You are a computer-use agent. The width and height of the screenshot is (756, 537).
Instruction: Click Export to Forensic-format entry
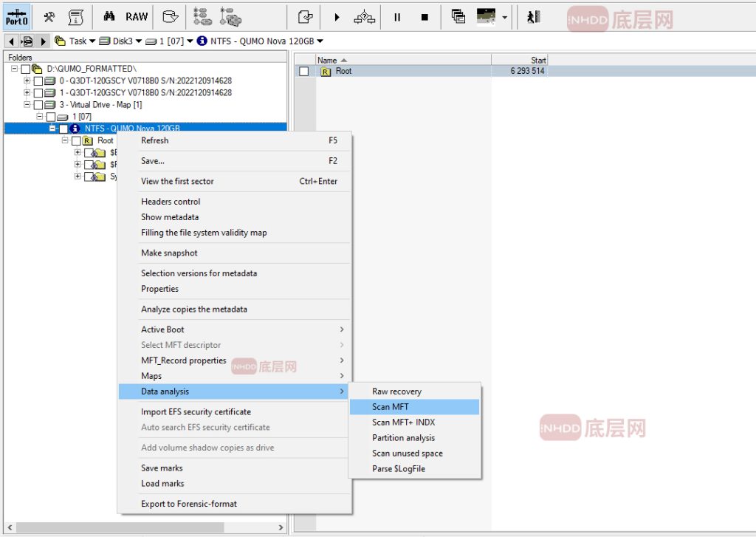189,504
